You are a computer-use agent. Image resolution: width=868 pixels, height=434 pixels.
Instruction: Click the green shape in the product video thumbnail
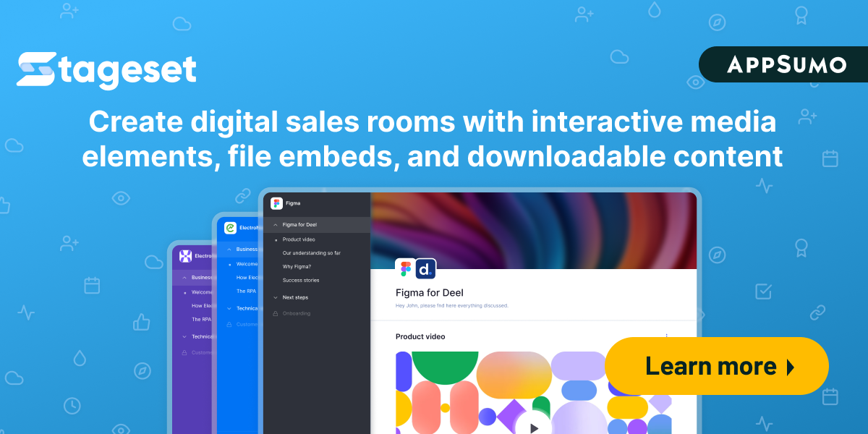coord(445,367)
